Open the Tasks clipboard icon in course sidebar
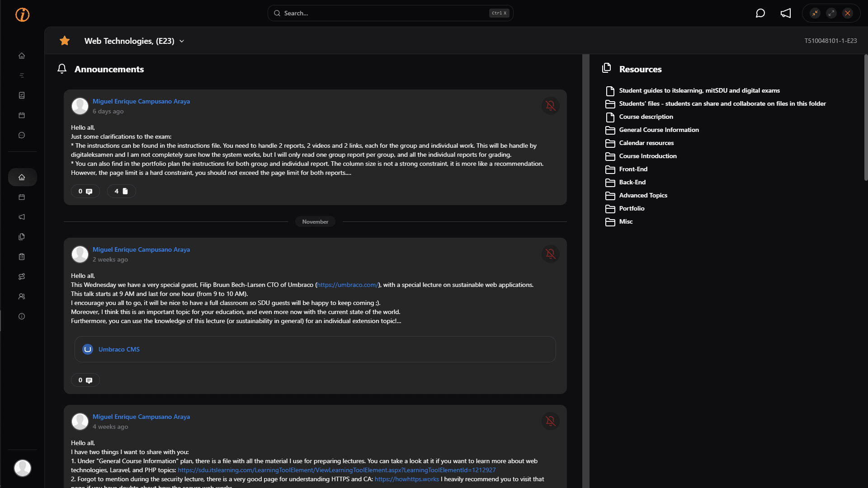This screenshot has width=868, height=488. click(22, 257)
